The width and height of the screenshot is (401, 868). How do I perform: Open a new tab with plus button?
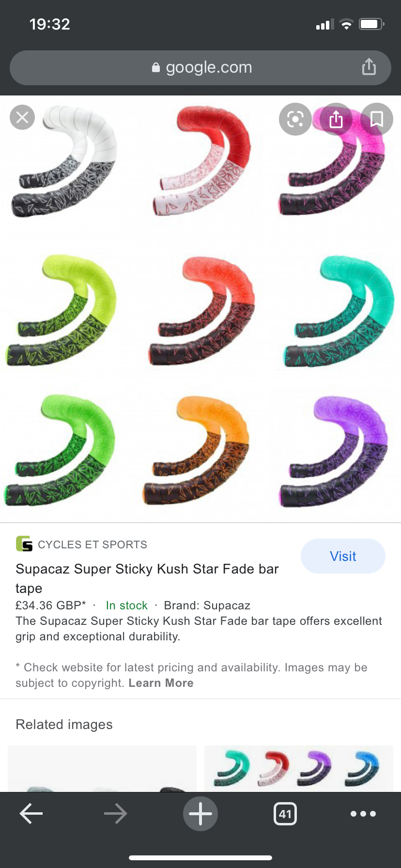click(x=200, y=814)
